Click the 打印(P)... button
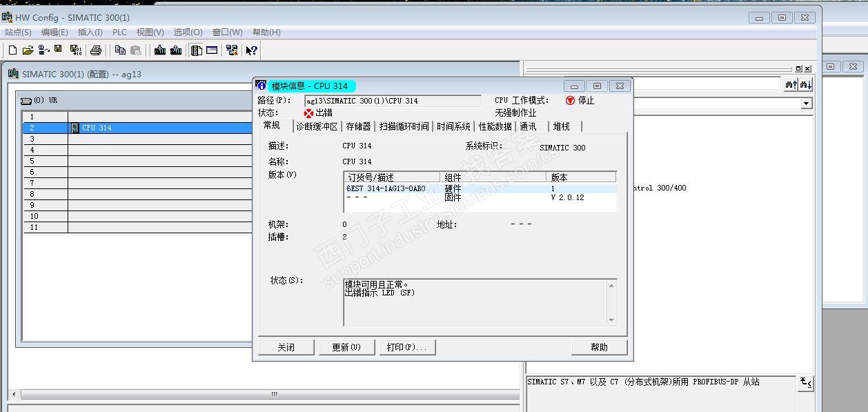This screenshot has width=868, height=412. coord(406,347)
